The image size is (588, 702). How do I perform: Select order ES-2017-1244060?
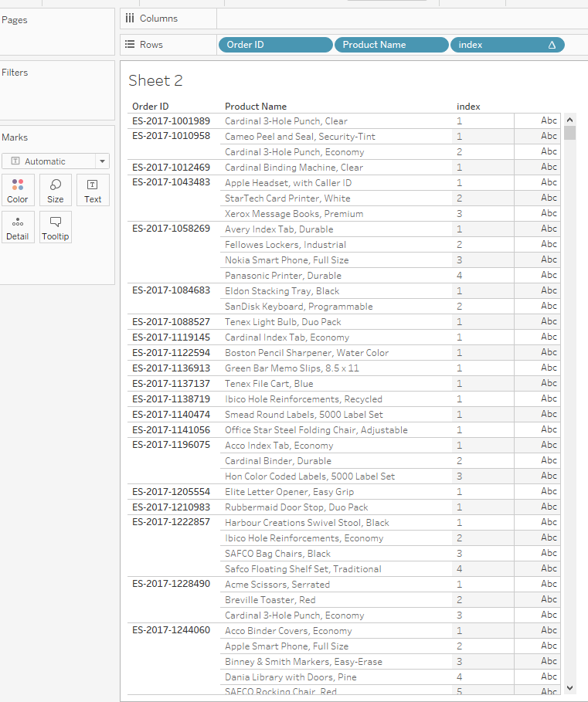click(171, 630)
